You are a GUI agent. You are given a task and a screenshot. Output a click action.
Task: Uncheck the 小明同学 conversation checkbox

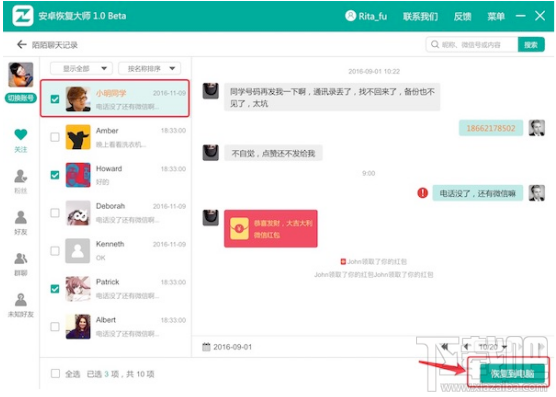tap(55, 99)
